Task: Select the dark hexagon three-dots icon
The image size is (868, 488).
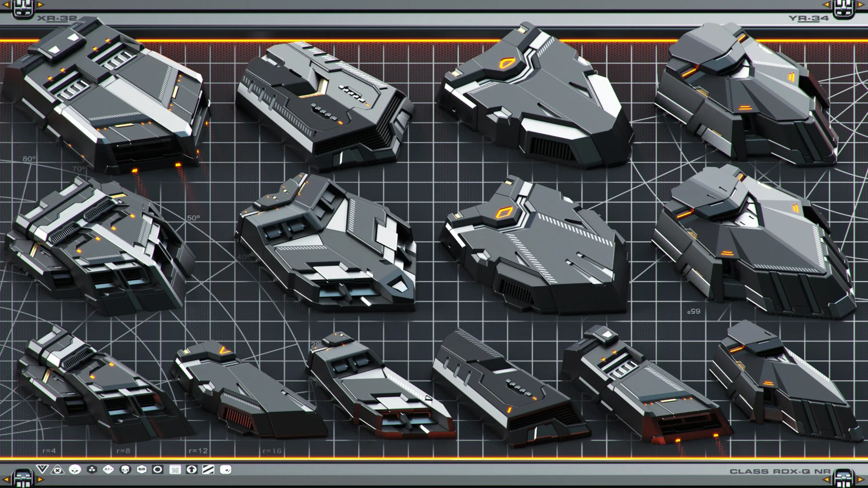Action: point(92,469)
